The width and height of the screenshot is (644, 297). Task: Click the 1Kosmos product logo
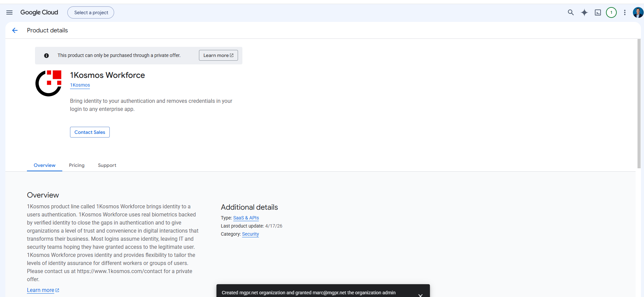coord(48,83)
